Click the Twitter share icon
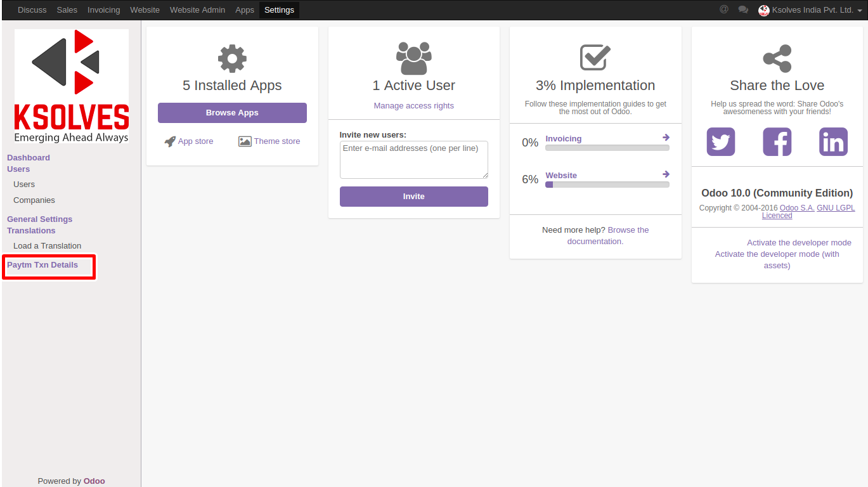The width and height of the screenshot is (868, 487). point(720,141)
